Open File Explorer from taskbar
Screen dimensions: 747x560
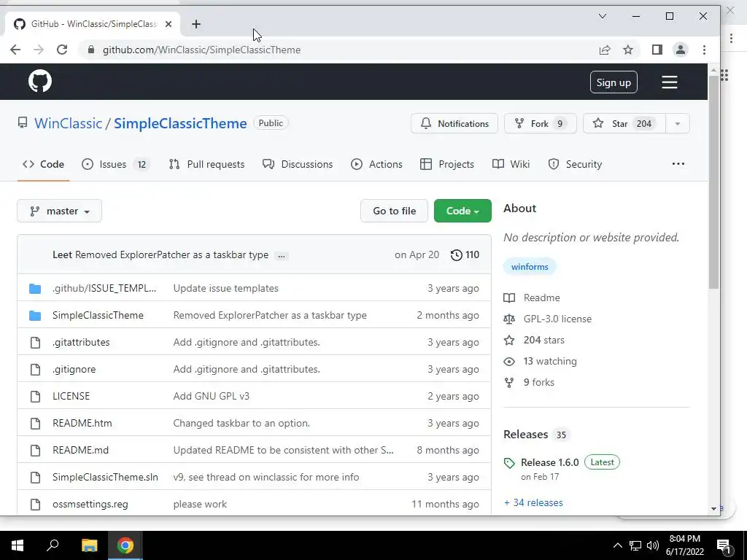pyautogui.click(x=89, y=545)
